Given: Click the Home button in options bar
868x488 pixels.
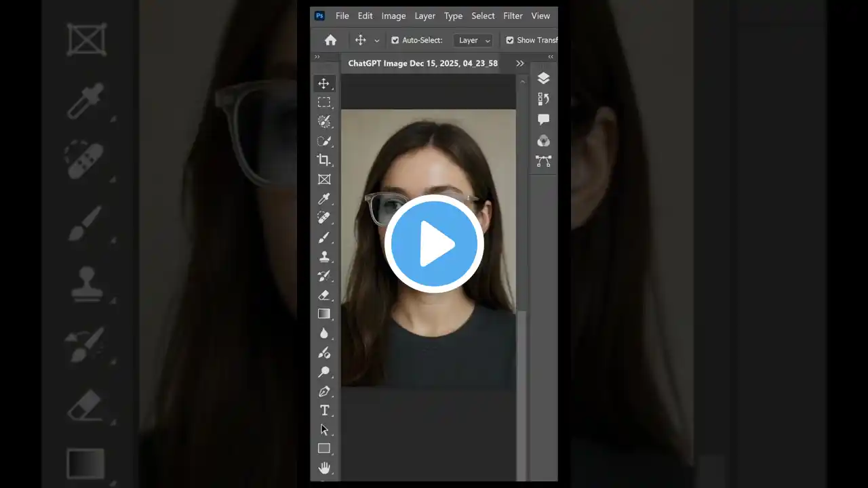Looking at the screenshot, I should point(330,40).
